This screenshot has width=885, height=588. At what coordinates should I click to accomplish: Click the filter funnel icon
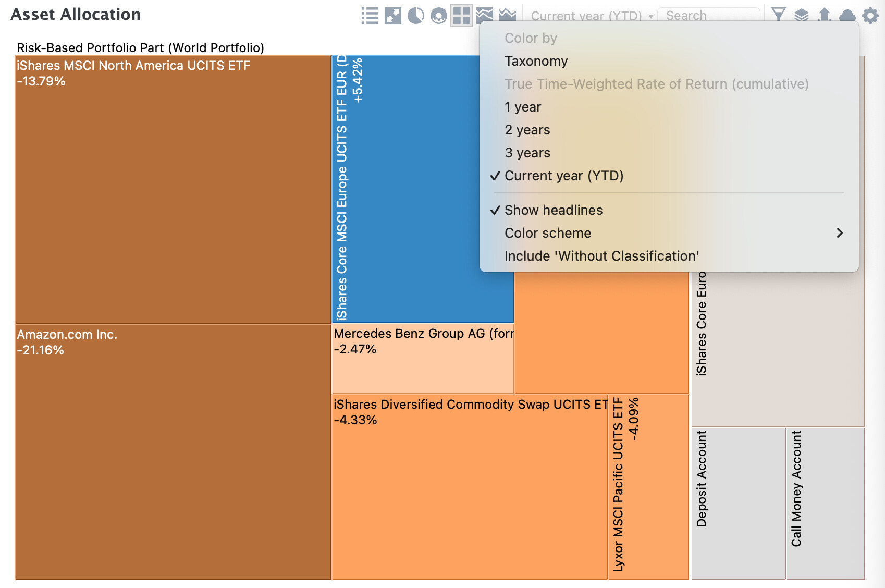pos(778,15)
